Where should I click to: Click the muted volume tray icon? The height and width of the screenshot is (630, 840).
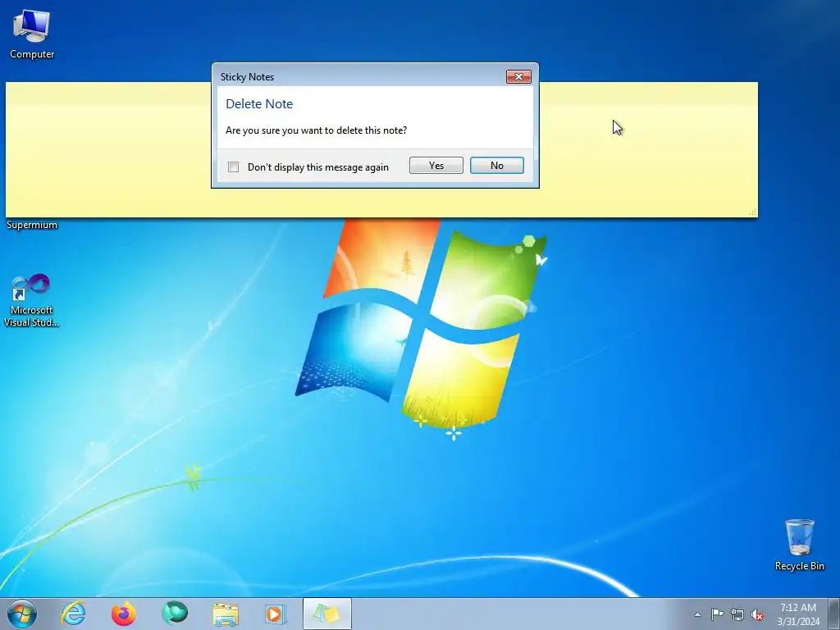[x=757, y=614]
